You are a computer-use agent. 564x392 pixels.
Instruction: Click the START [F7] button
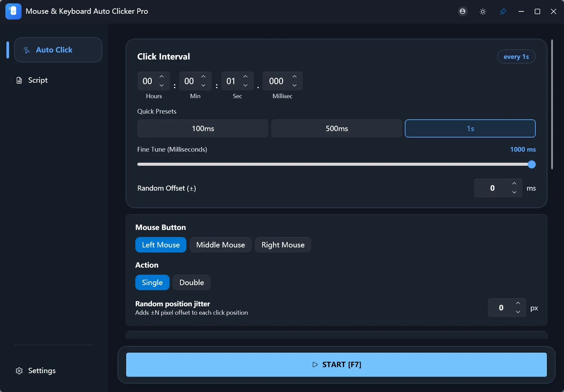(x=337, y=365)
